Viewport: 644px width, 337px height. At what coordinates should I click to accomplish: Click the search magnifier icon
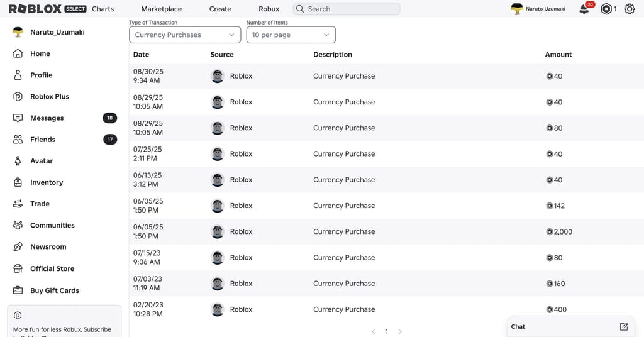click(300, 9)
